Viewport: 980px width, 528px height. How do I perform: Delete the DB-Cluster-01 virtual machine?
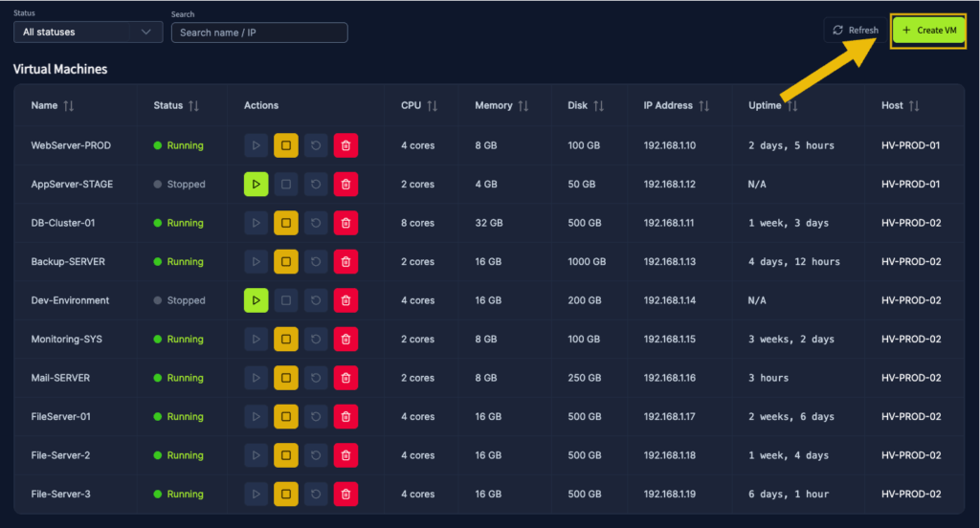point(345,223)
